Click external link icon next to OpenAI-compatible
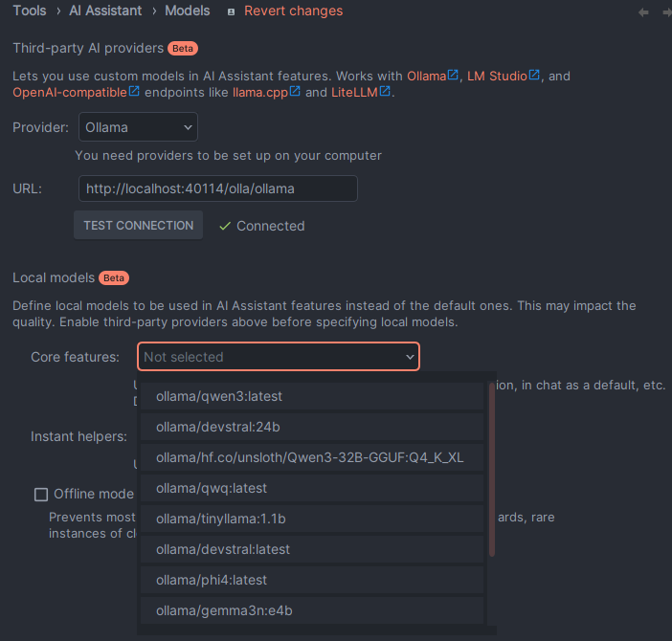Viewport: 672px width, 641px height. (134, 91)
